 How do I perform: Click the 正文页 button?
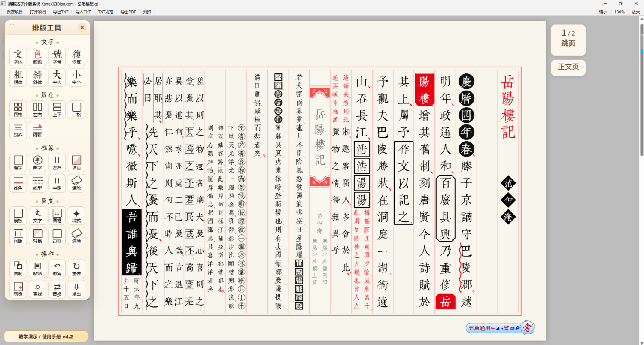[x=568, y=67]
